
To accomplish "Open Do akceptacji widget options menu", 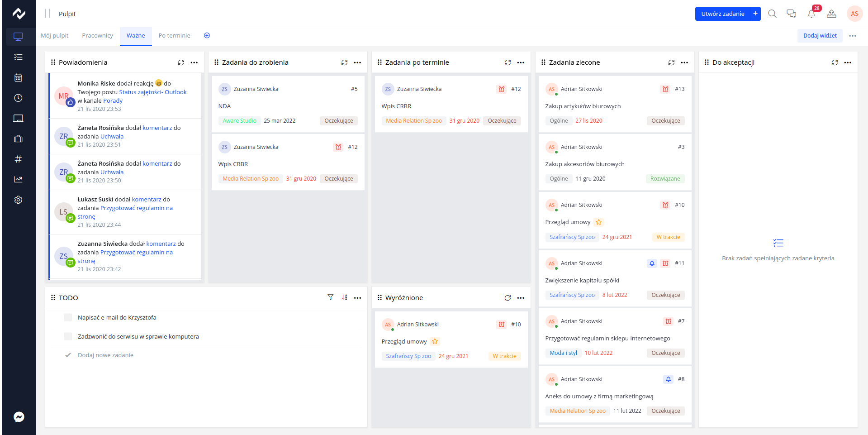I will coord(848,62).
